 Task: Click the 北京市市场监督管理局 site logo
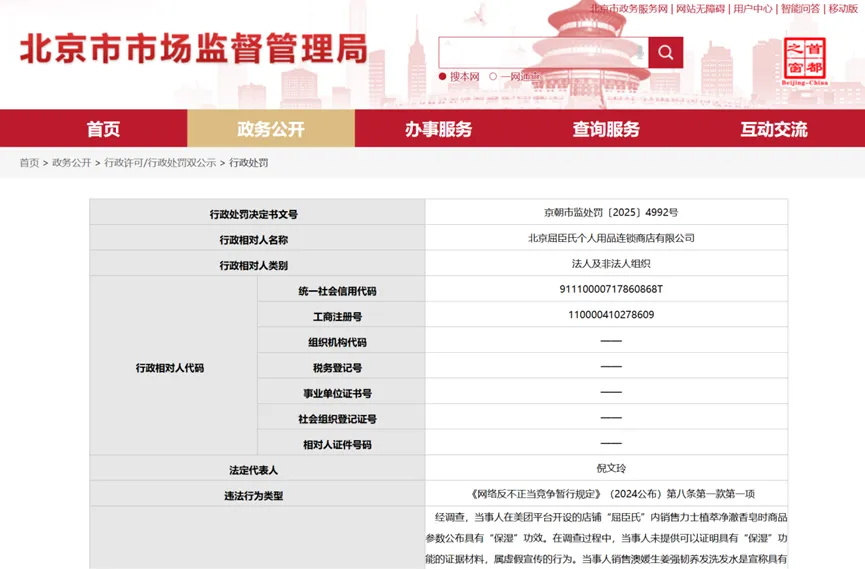pos(194,48)
